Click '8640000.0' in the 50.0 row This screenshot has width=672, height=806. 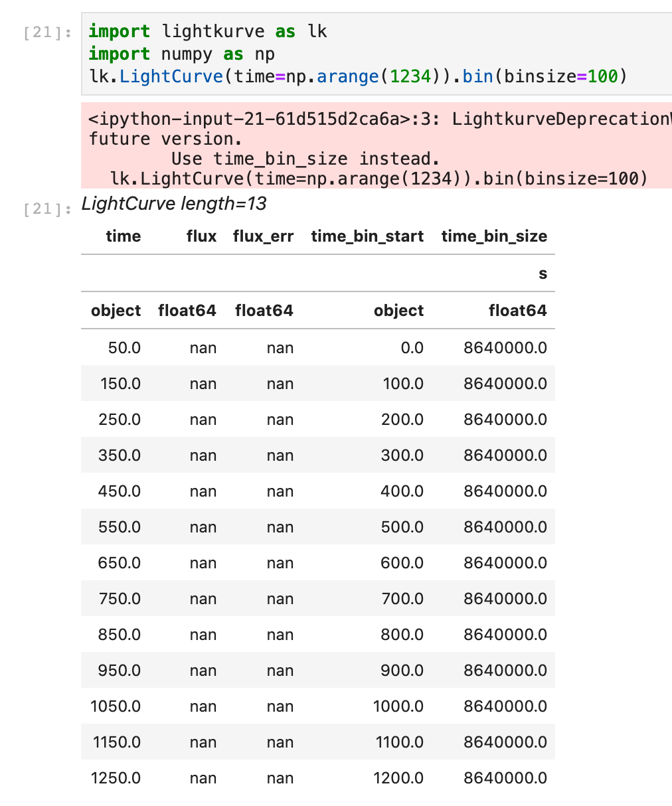pos(506,348)
